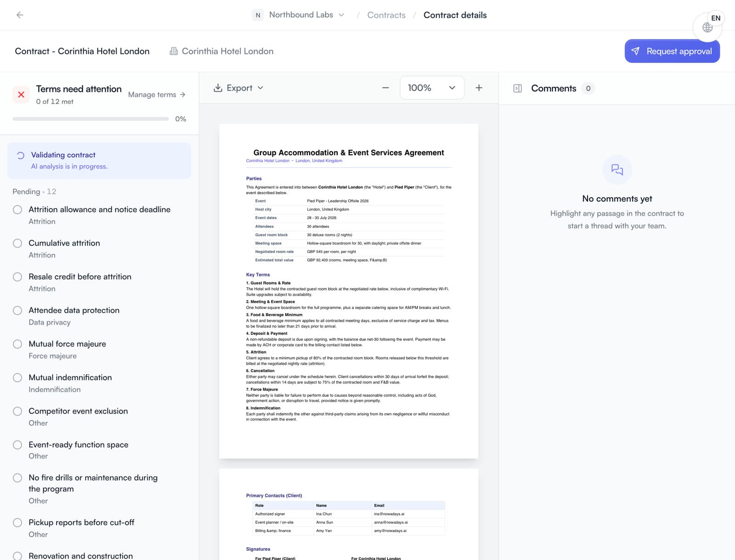Click the 7. Force Majeure clause heading
Screen dimensions: 735x560
click(x=262, y=389)
